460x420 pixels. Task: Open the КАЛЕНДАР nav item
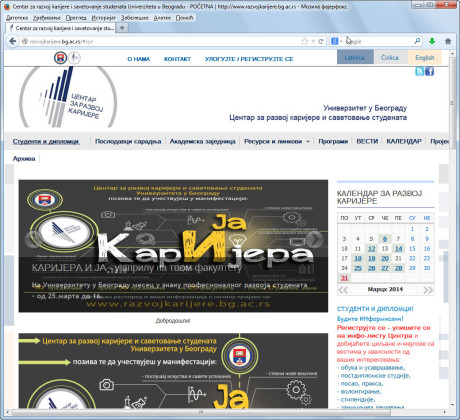(x=404, y=141)
